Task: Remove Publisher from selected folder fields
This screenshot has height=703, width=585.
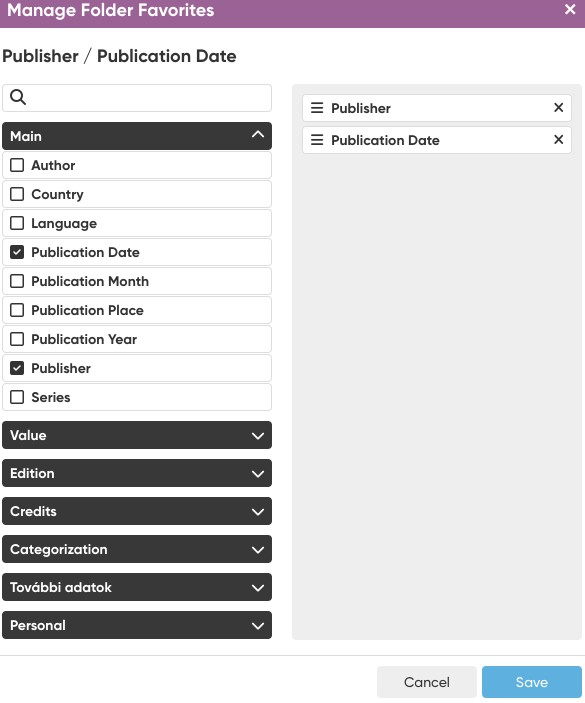Action: click(558, 108)
